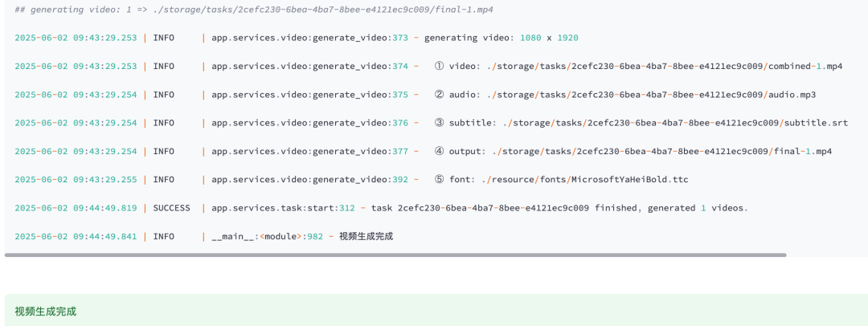Click the __main__:<module>:982 source text
Screen dimensions: 868x326
[269, 236]
